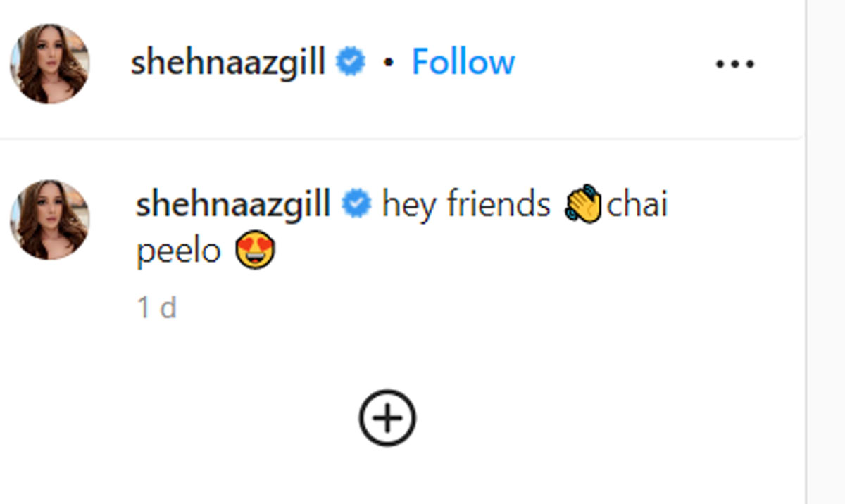Click the verified badge beside the caption username
The height and width of the screenshot is (504, 845).
pyautogui.click(x=356, y=205)
